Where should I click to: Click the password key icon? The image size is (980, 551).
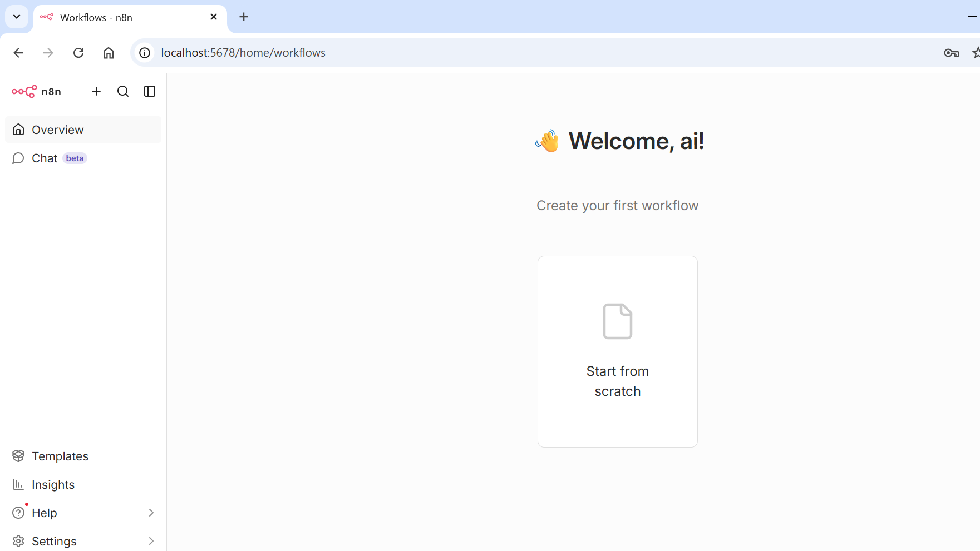pyautogui.click(x=951, y=53)
